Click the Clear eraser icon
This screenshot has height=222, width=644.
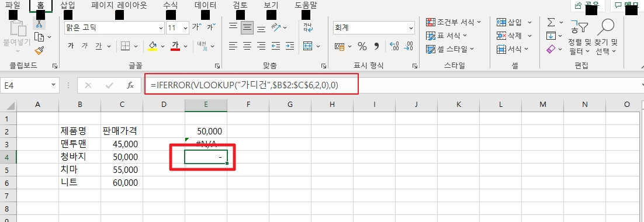[x=550, y=49]
